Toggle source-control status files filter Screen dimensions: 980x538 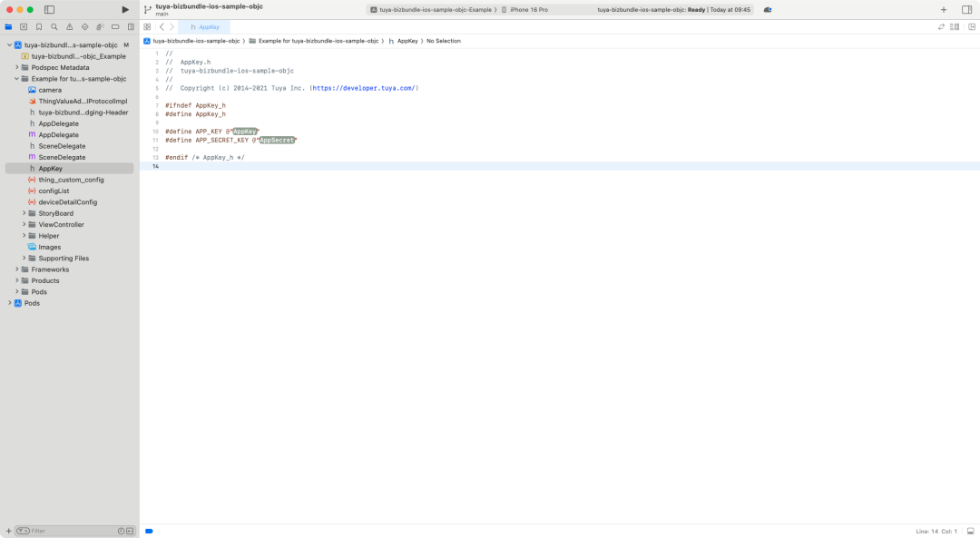pyautogui.click(x=130, y=531)
